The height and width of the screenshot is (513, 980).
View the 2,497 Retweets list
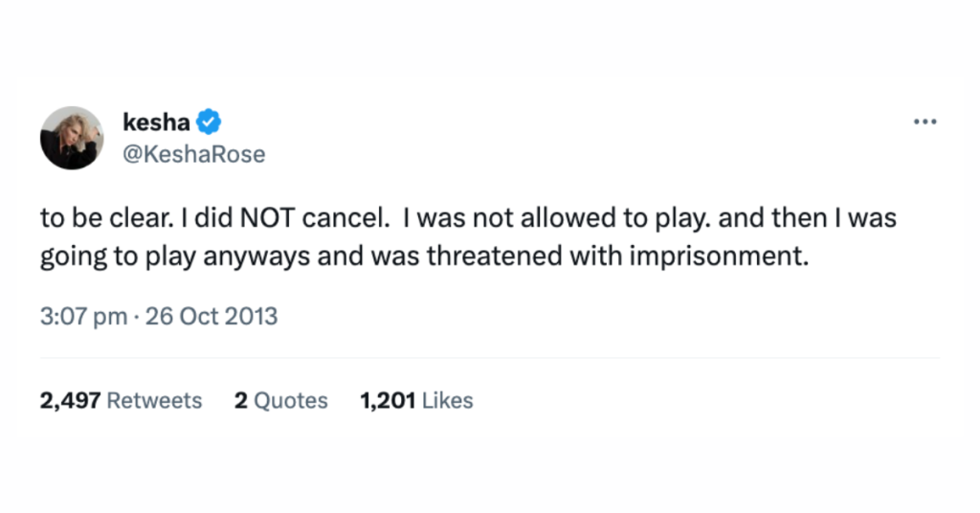click(121, 400)
